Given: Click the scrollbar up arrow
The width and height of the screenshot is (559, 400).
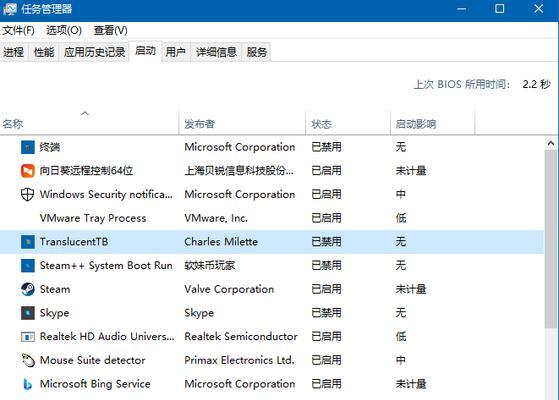Looking at the screenshot, I should (551, 143).
